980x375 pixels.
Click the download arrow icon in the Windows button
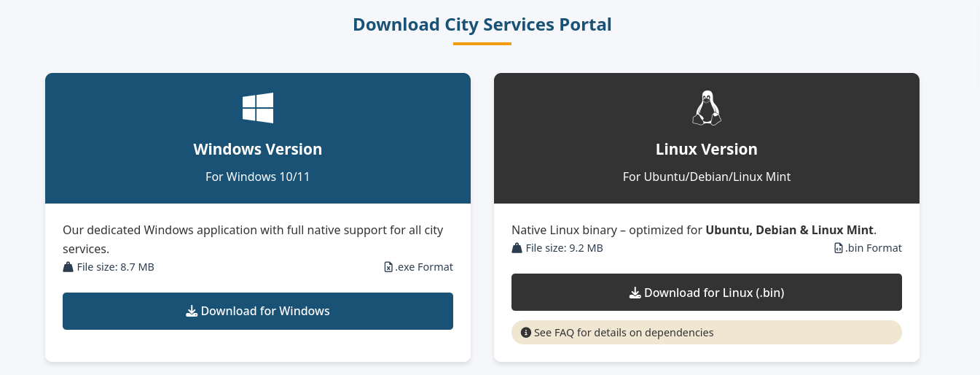pos(192,312)
